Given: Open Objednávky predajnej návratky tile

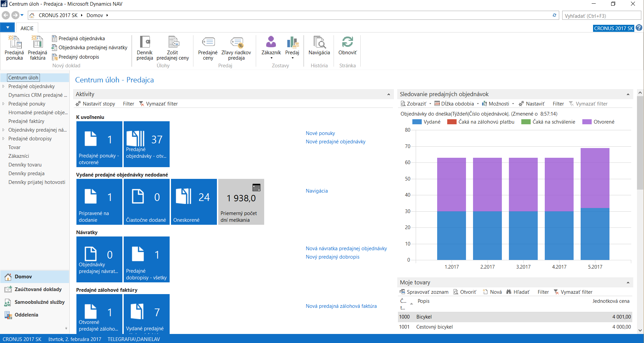Looking at the screenshot, I should tap(99, 259).
